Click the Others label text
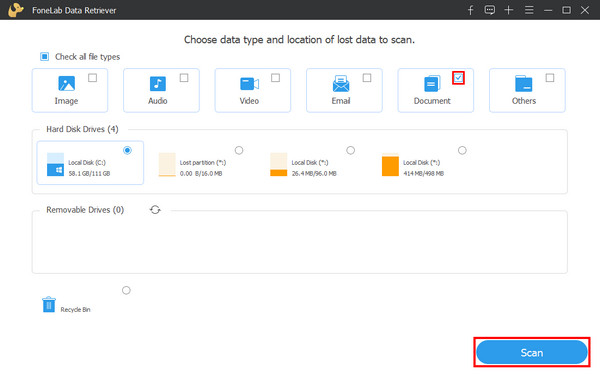Screen dimensions: 600x379 pyautogui.click(x=524, y=101)
